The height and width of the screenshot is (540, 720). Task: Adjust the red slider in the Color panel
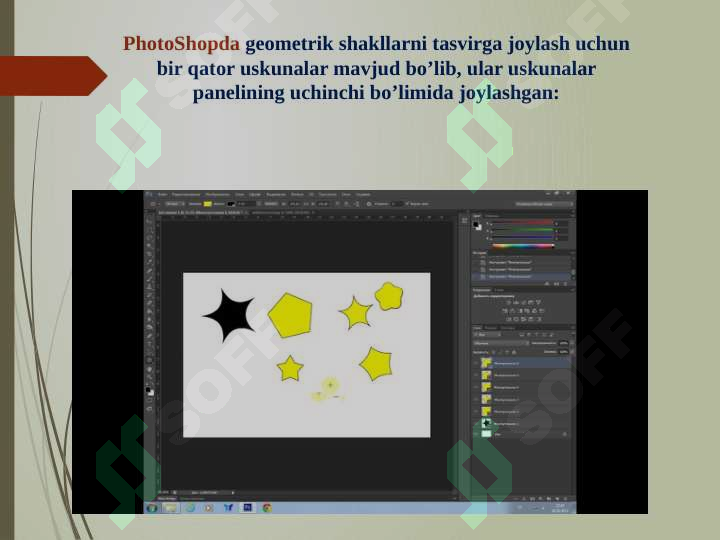[523, 224]
